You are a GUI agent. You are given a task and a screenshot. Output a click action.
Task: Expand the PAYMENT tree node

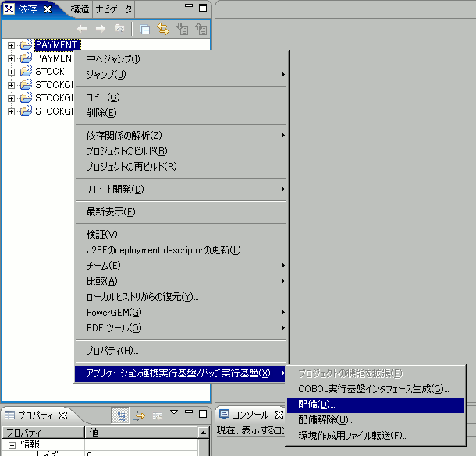[11, 45]
